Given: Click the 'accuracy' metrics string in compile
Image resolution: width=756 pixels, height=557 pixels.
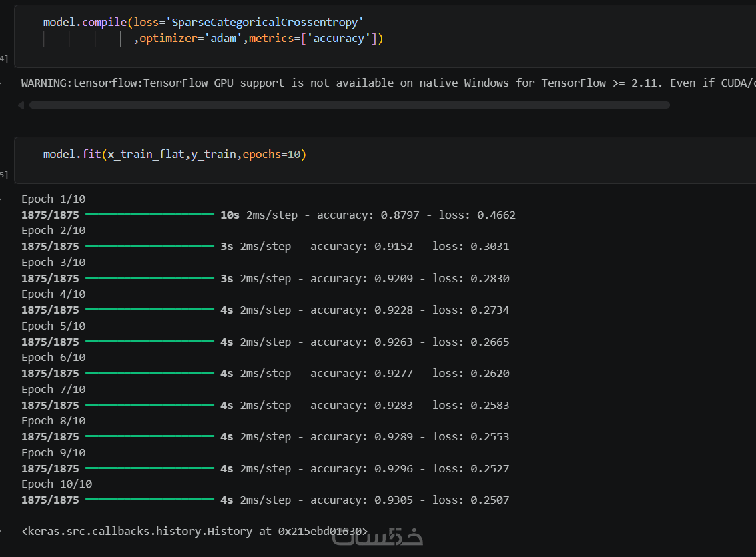Looking at the screenshot, I should point(339,39).
